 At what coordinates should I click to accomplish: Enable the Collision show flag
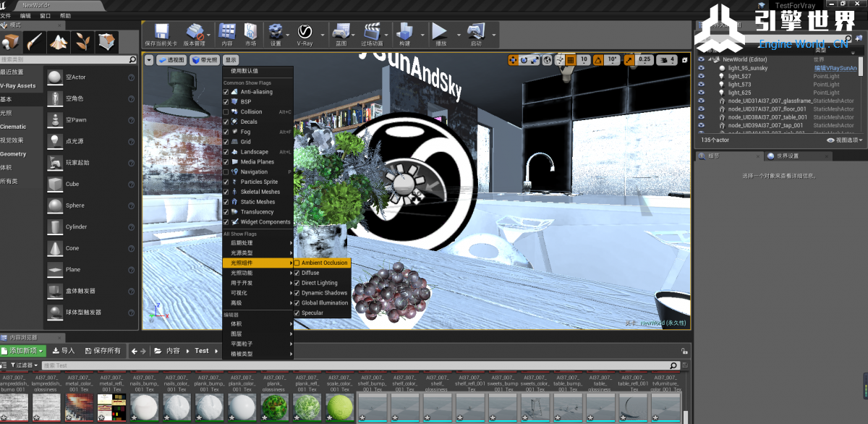coord(226,112)
